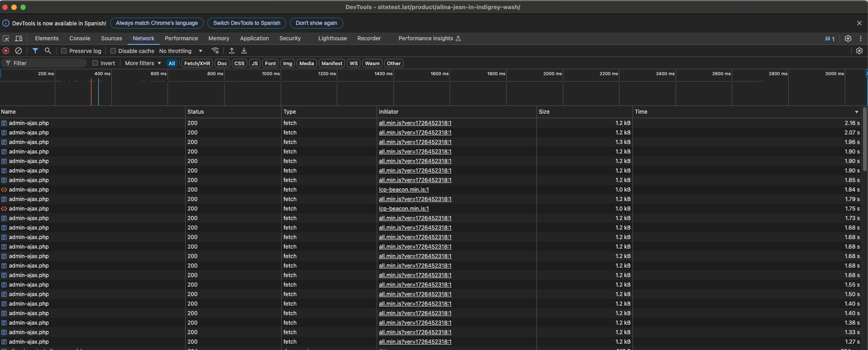Open lcp-beacon.min.js link of 1.84 s request
The image size is (868, 350).
(404, 190)
